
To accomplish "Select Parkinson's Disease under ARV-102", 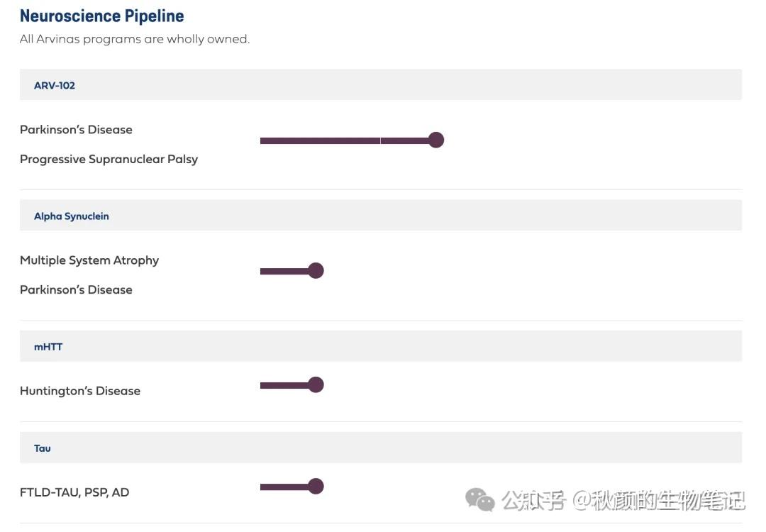I will [76, 130].
